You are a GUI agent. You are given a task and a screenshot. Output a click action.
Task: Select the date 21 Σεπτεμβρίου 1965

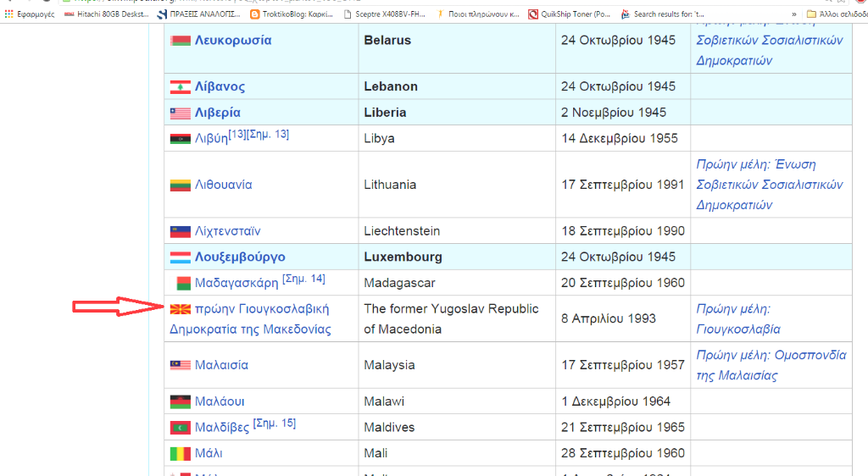tap(623, 428)
